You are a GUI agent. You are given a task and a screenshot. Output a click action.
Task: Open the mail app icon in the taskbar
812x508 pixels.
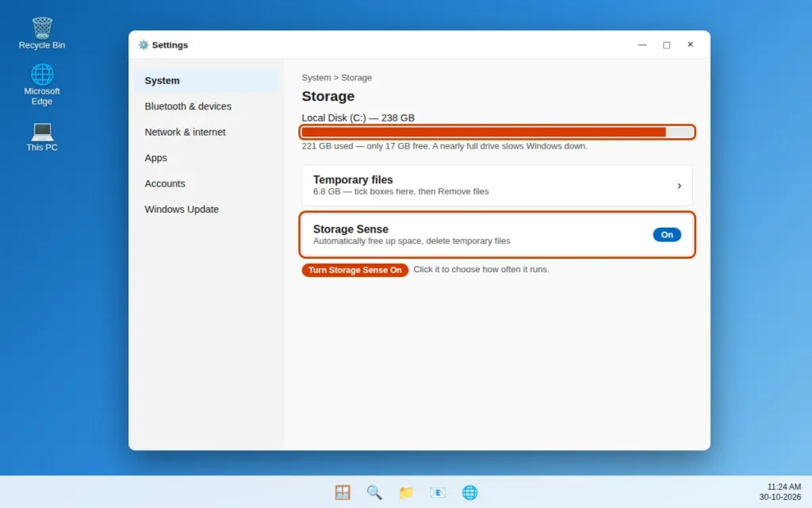pos(438,492)
